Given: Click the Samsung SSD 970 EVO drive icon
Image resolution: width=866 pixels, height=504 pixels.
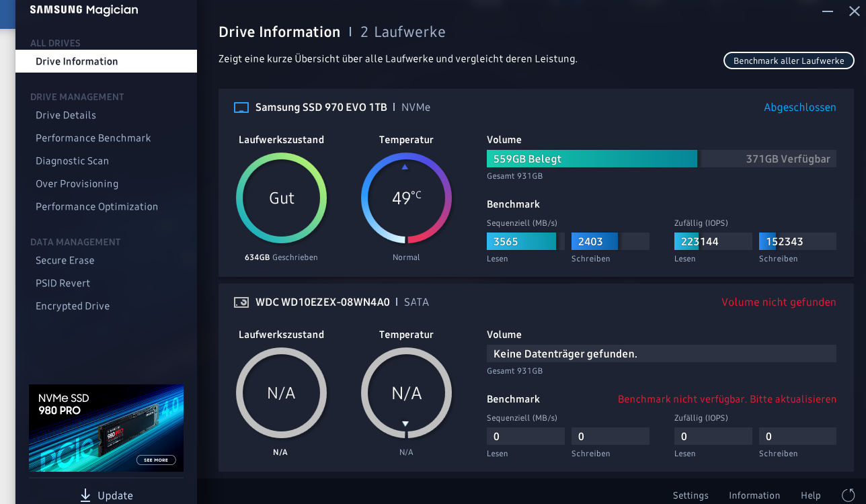Looking at the screenshot, I should tap(241, 108).
